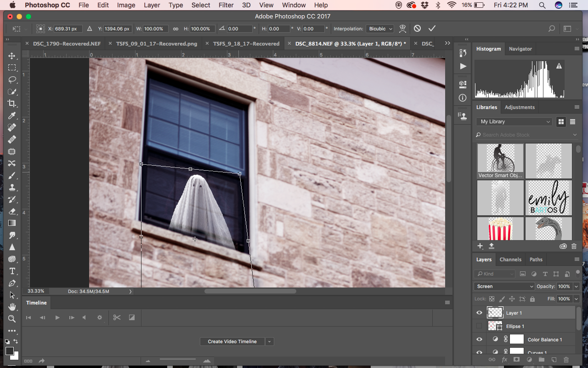Select the popcorn library thumbnail
This screenshot has height=368, width=588.
click(500, 229)
